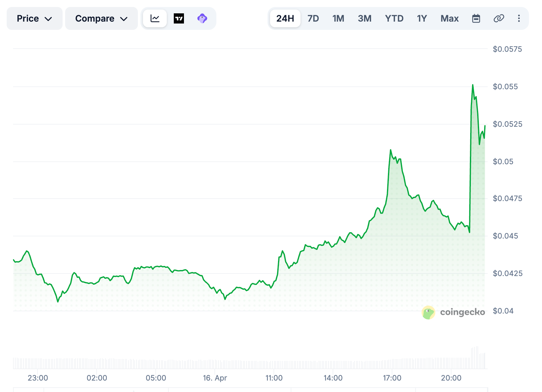Select the 24H time range
This screenshot has height=392, width=542.
(285, 18)
